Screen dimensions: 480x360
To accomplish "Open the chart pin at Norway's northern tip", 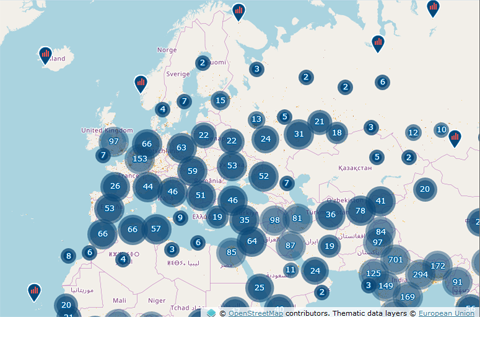I will tap(239, 12).
